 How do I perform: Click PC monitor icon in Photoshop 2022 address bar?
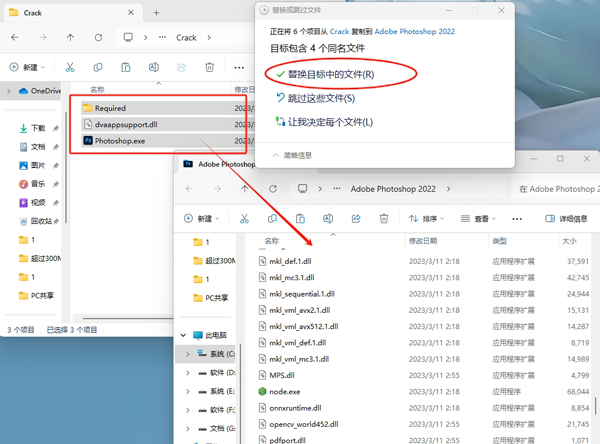303,189
